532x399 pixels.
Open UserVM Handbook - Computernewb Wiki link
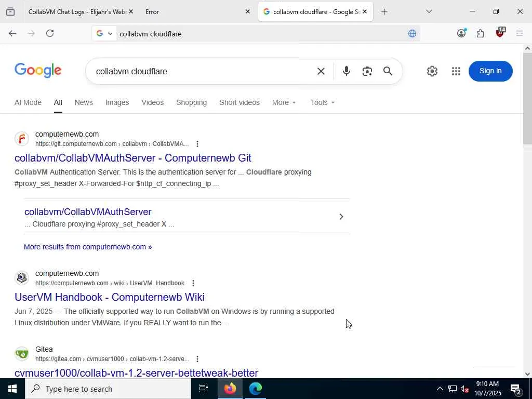110,297
